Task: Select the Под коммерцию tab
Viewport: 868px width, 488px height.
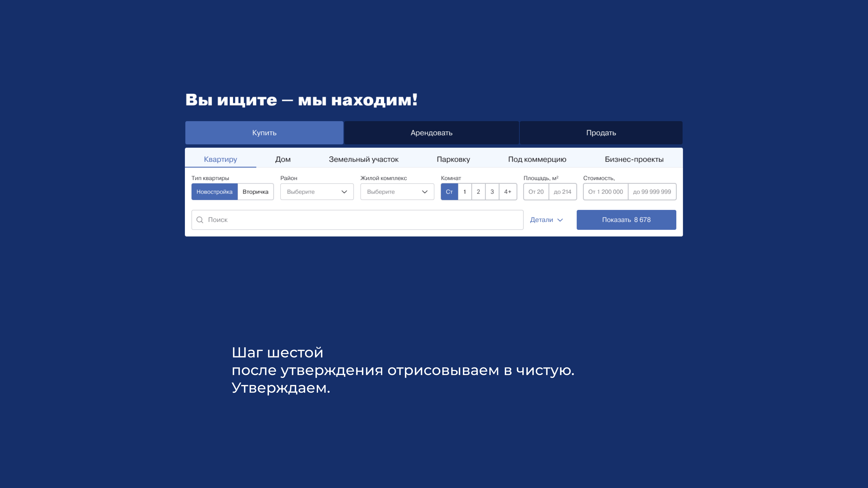Action: pos(537,159)
